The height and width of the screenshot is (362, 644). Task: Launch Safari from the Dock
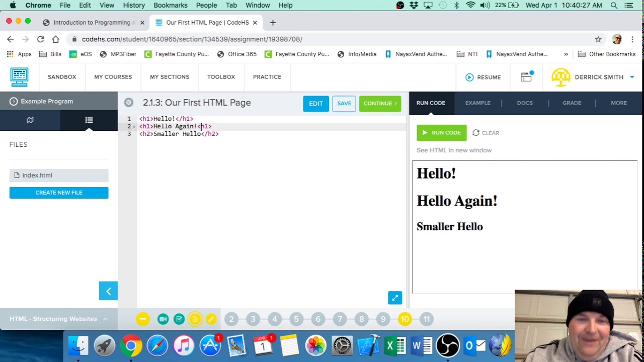pyautogui.click(x=157, y=346)
